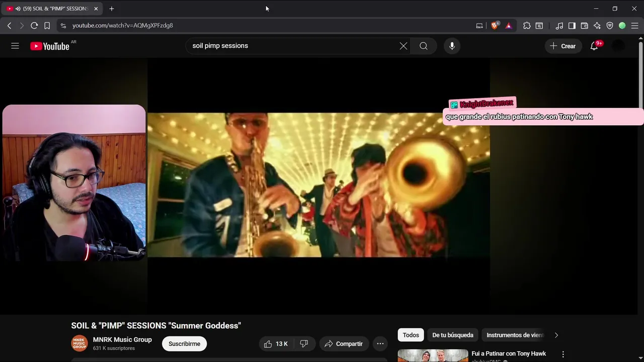The image size is (644, 362).
Task: Select the Todos filter chip
Action: [411, 335]
